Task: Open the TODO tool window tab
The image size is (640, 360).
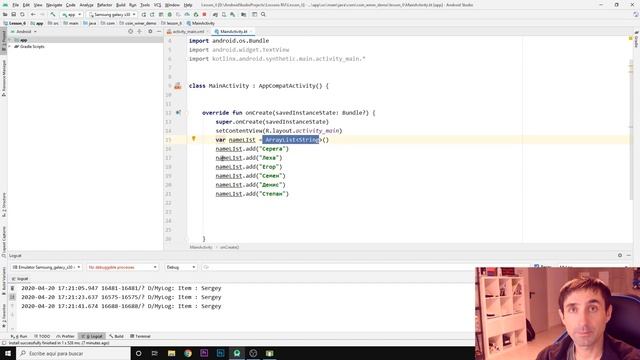Action: click(x=42, y=336)
